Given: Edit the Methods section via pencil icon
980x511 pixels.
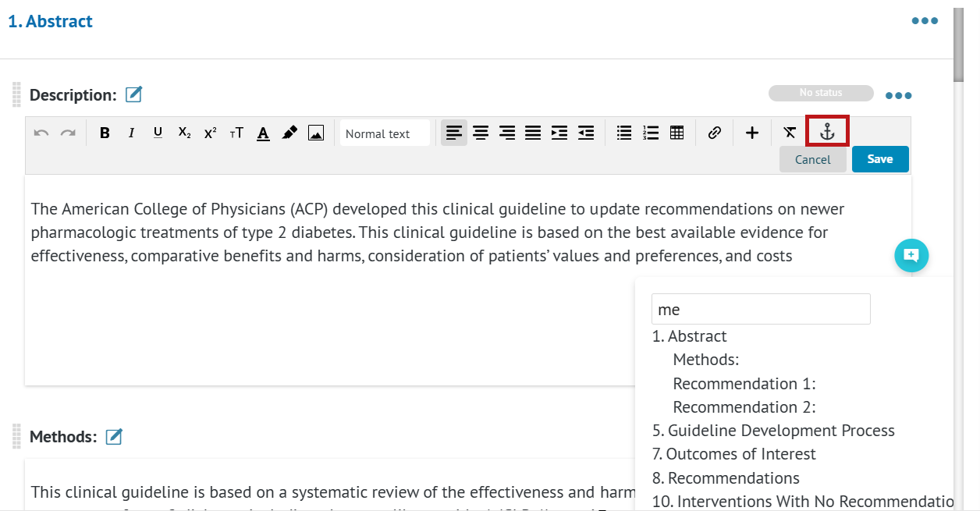Looking at the screenshot, I should coord(114,437).
